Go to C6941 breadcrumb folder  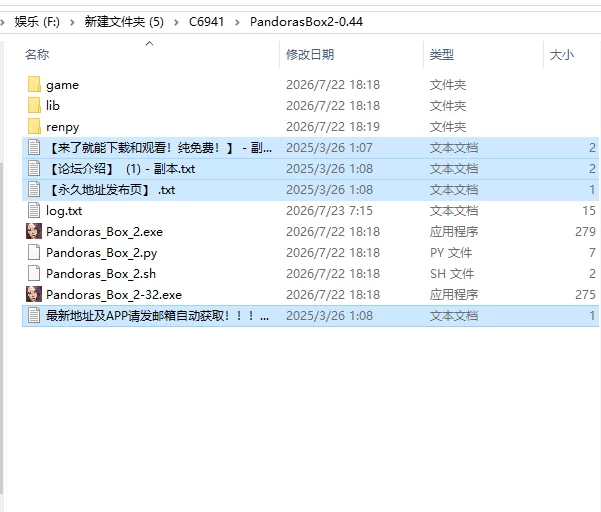[207, 22]
